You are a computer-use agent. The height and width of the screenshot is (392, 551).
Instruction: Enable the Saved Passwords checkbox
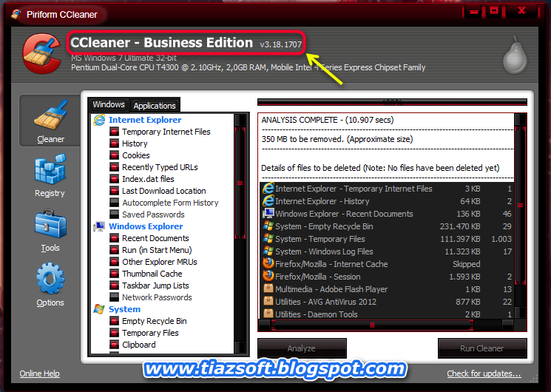tap(114, 214)
